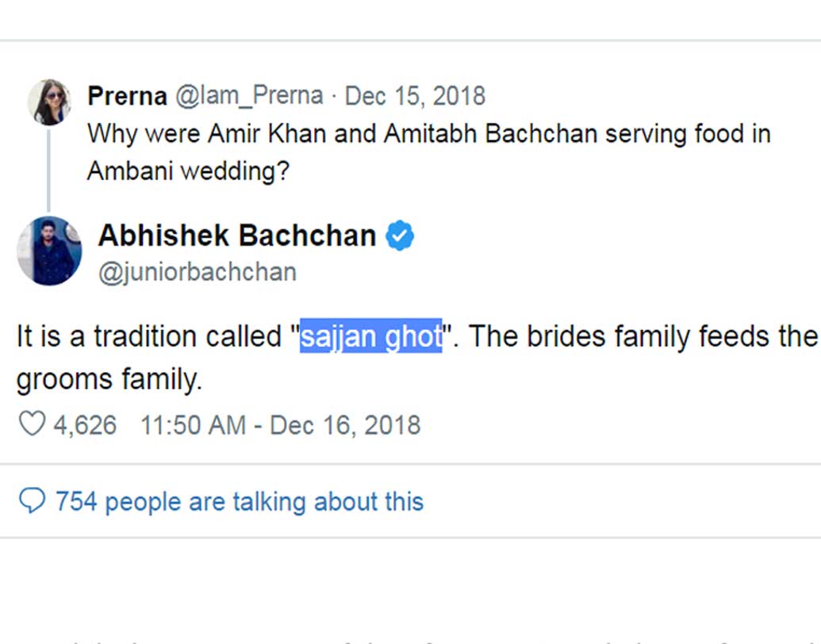Screen dimensions: 821x644
Task: Open "754 people are talking about this"
Action: point(239,501)
